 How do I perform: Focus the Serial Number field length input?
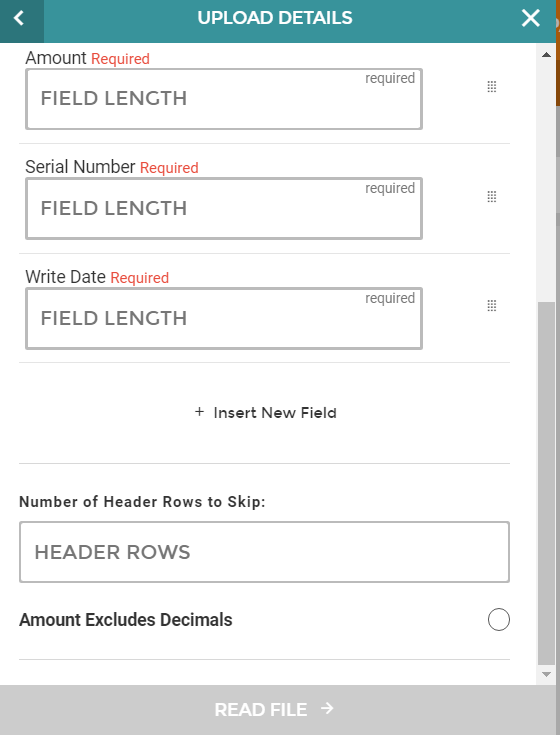(224, 209)
